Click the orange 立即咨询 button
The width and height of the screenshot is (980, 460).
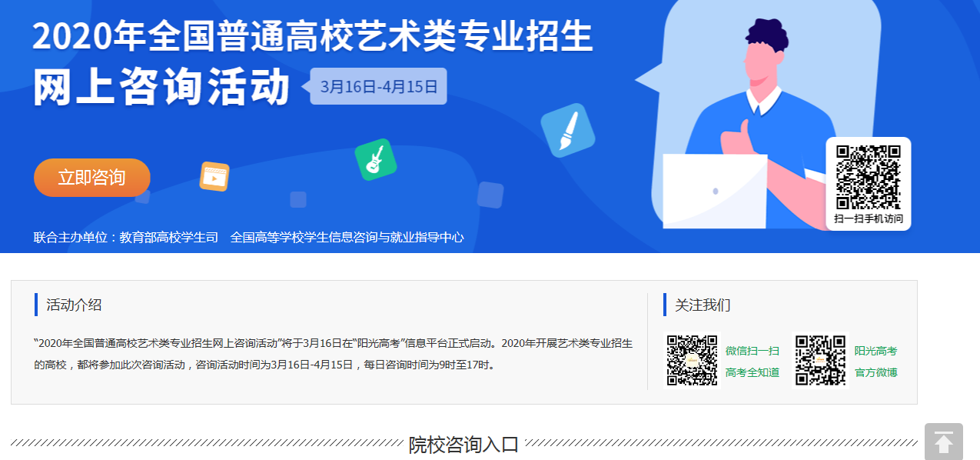91,178
